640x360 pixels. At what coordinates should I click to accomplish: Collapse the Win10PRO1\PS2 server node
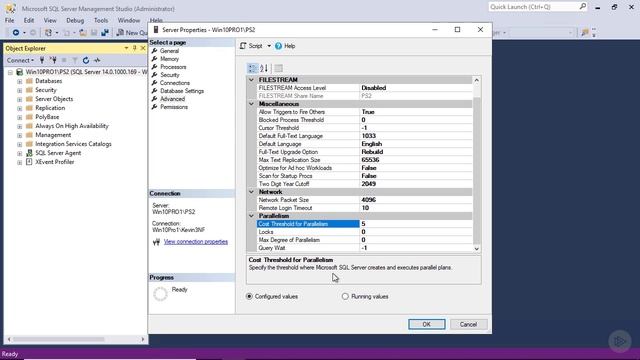[10, 72]
